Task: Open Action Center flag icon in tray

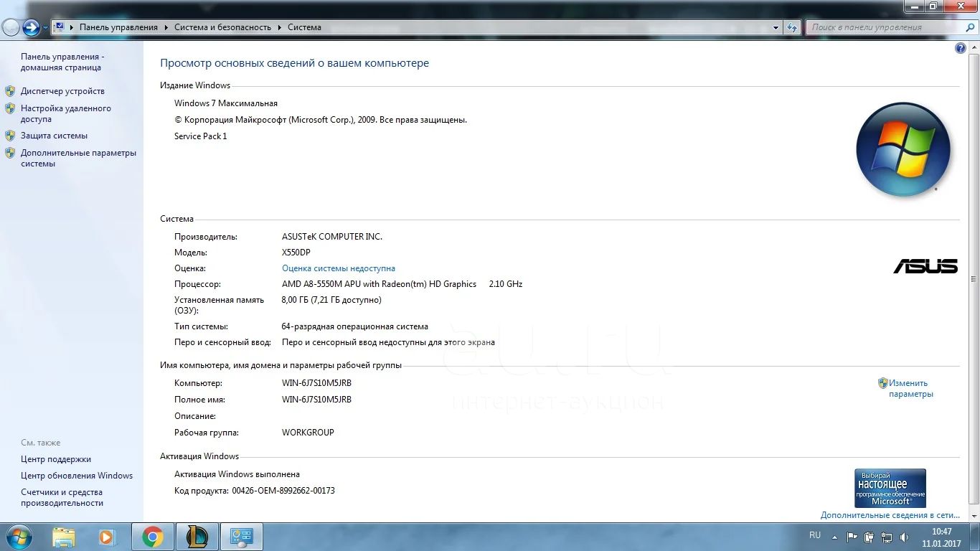Action: [x=852, y=537]
